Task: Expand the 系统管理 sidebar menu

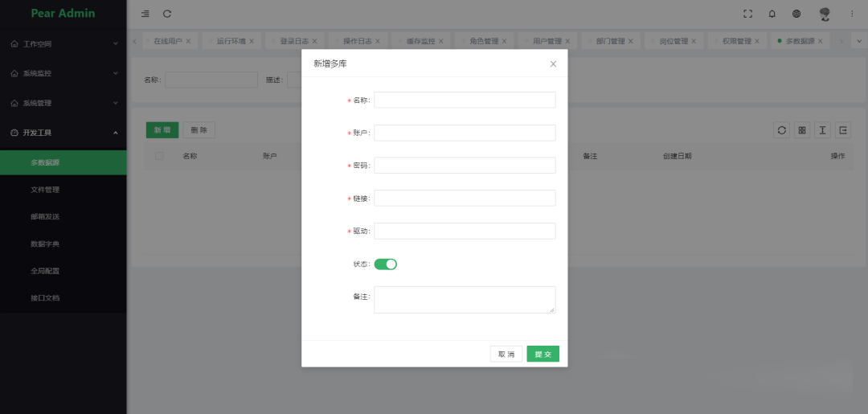Action: tap(63, 103)
